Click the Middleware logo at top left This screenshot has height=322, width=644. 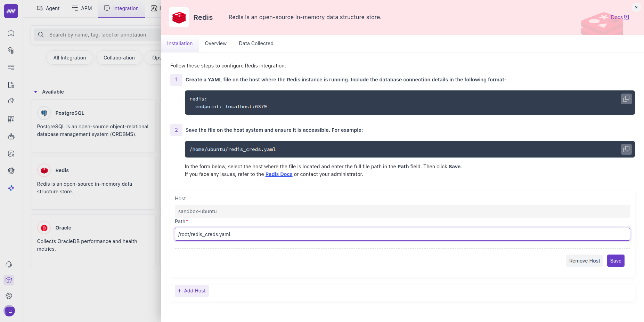[x=11, y=11]
